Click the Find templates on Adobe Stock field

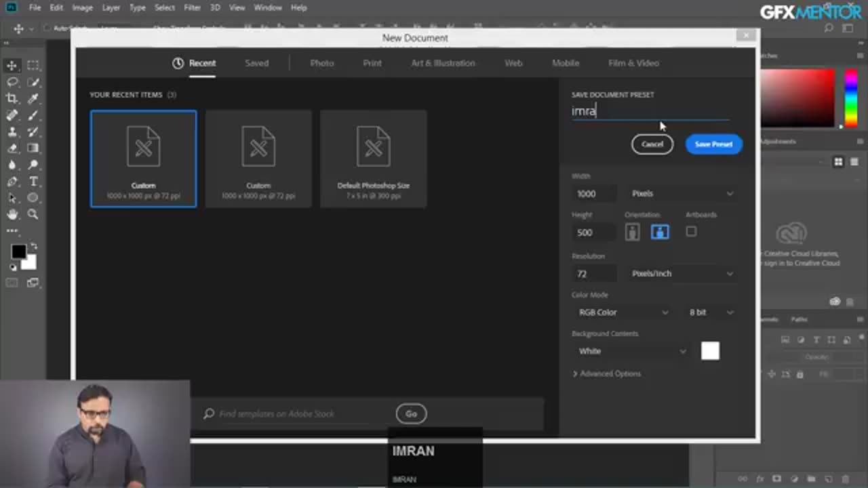(x=294, y=413)
